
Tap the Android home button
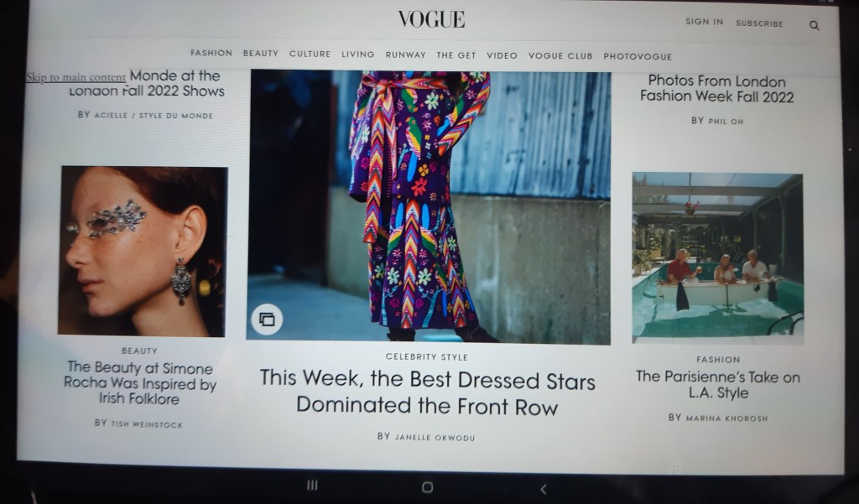click(x=427, y=487)
